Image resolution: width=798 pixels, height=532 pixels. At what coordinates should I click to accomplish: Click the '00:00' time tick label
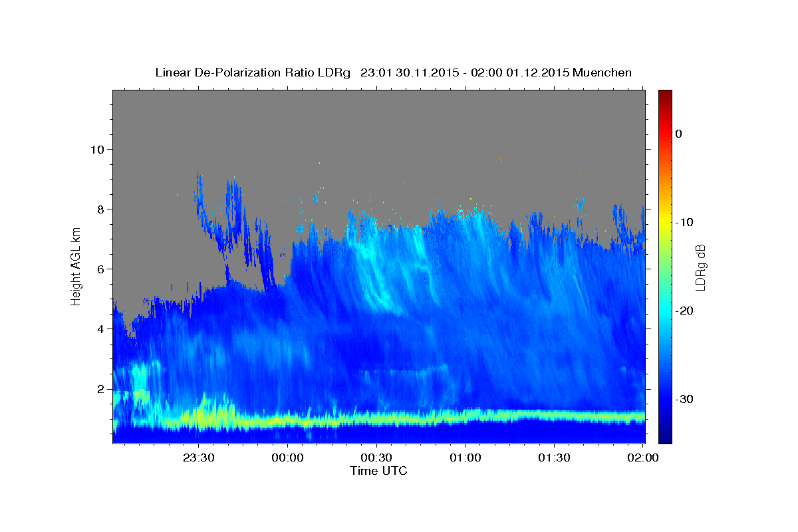coord(288,458)
